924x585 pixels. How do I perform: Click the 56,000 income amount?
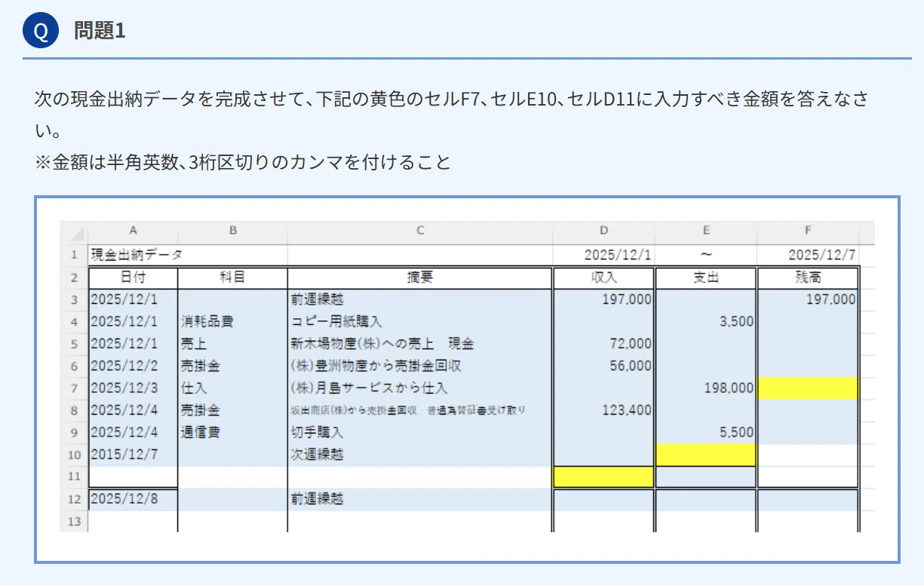click(x=631, y=366)
